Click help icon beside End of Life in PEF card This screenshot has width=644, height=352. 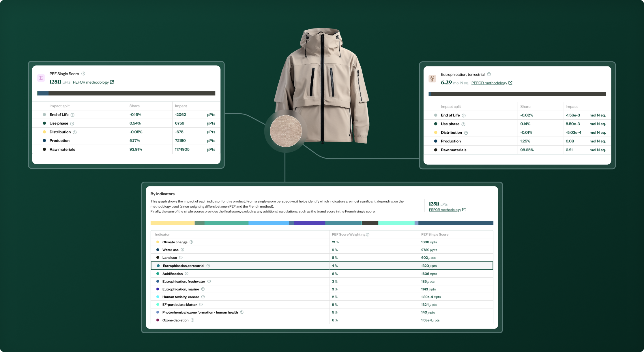pyautogui.click(x=72, y=115)
